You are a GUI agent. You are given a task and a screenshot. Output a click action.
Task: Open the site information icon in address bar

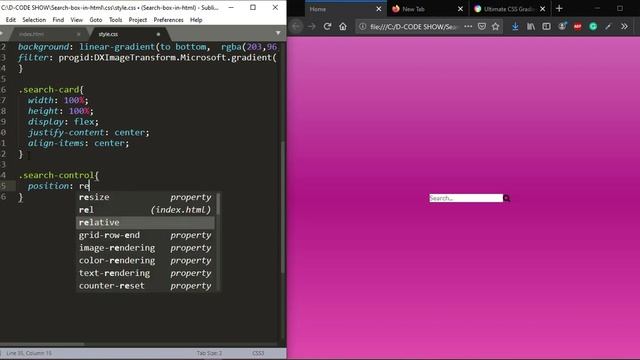(x=362, y=27)
